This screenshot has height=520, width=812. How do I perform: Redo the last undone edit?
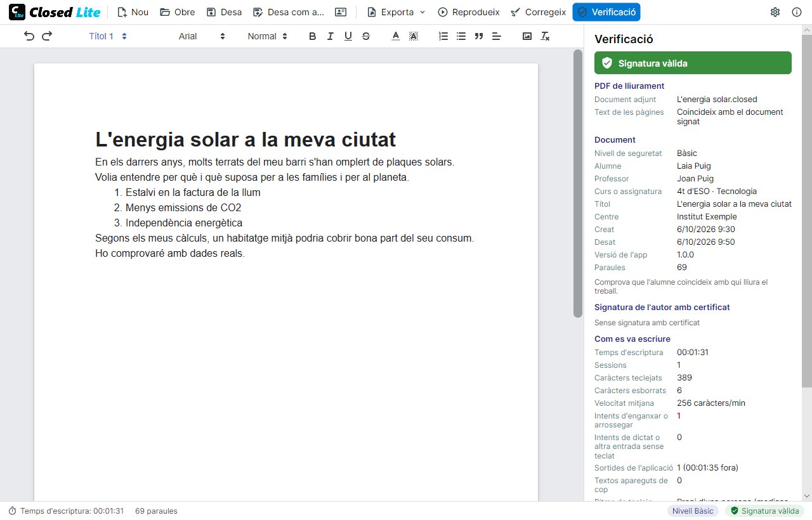click(47, 36)
